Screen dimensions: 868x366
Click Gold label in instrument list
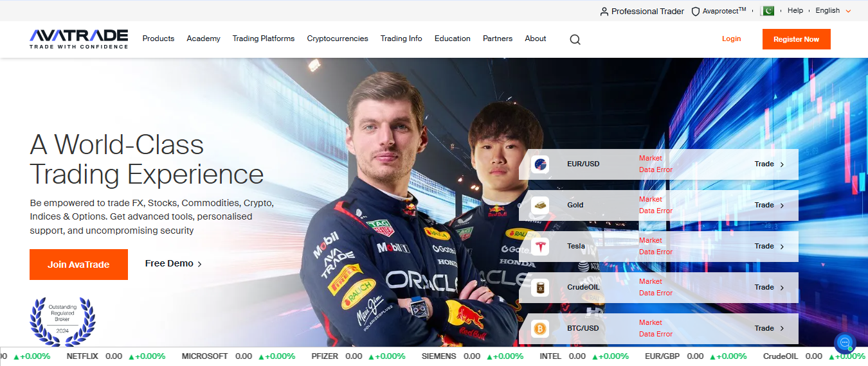pos(575,205)
